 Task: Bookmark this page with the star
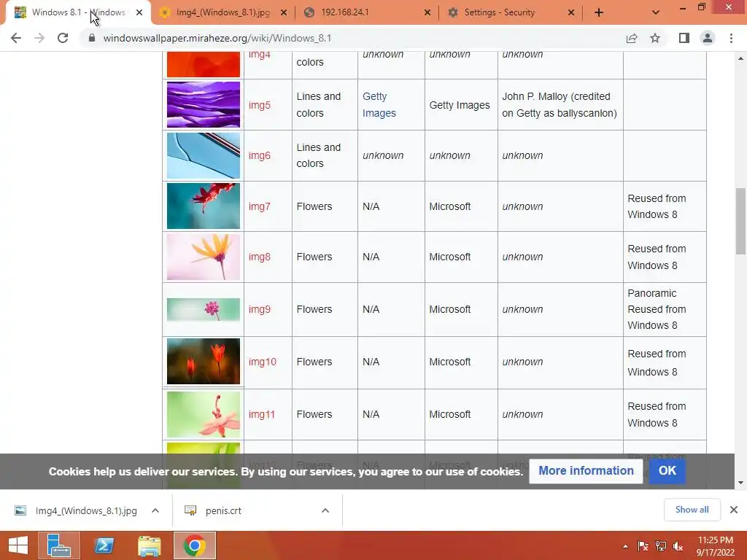(x=655, y=38)
